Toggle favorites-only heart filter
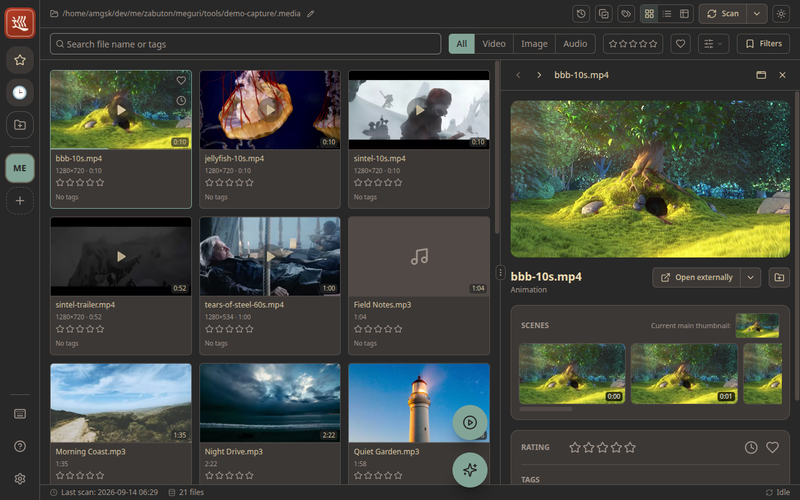Image resolution: width=800 pixels, height=500 pixels. [x=680, y=44]
